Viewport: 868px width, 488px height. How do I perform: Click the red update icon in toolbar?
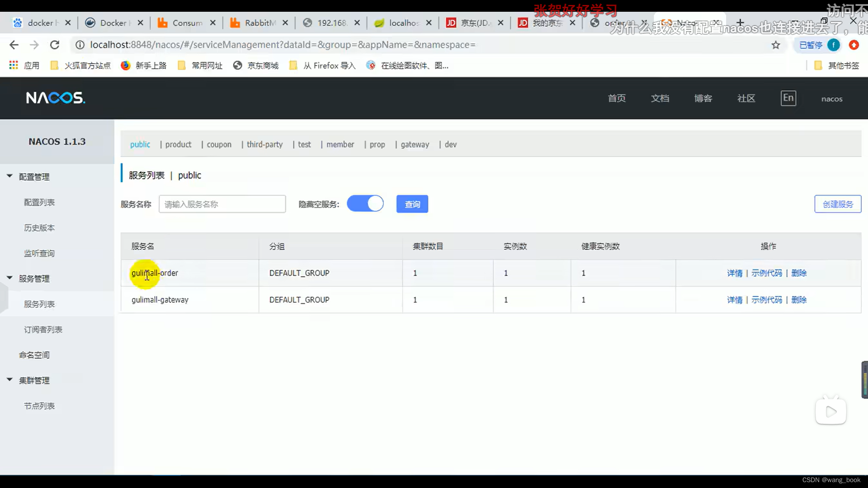(x=854, y=45)
